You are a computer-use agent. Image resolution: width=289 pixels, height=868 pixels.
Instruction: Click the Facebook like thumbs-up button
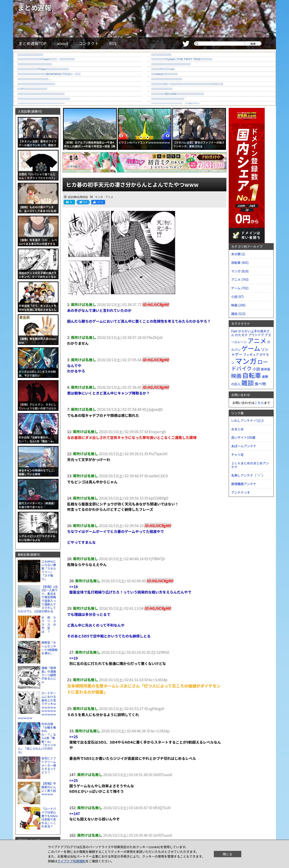click(x=98, y=202)
